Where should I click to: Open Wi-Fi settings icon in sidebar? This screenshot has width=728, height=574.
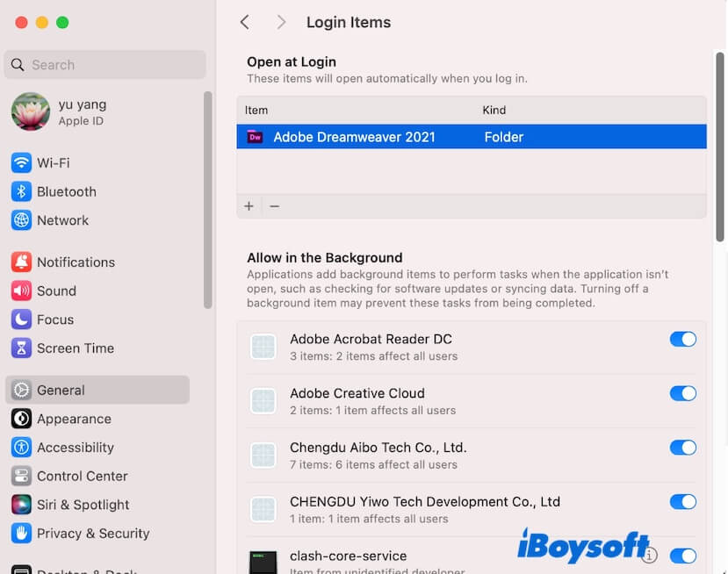click(21, 163)
